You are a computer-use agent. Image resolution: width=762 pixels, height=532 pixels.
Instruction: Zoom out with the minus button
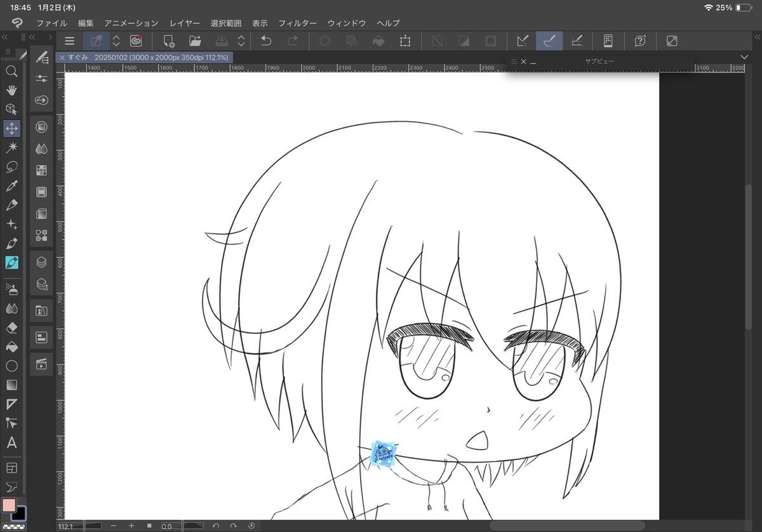pyautogui.click(x=114, y=526)
